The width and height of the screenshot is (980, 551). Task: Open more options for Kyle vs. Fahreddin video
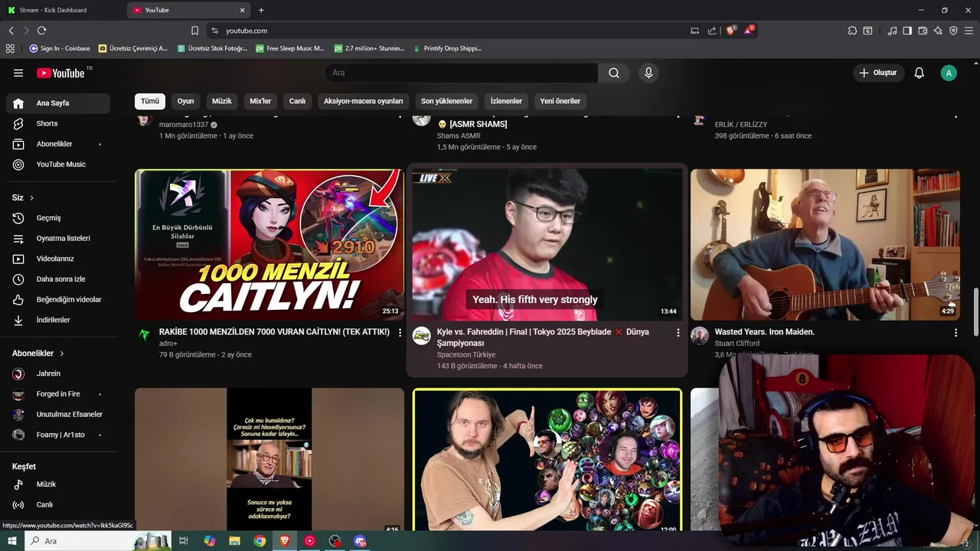tap(678, 333)
